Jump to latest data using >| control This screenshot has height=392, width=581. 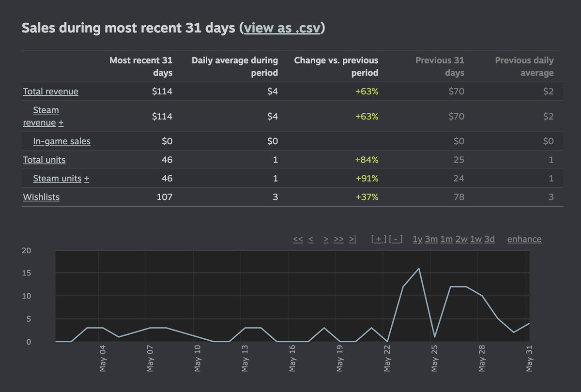tap(352, 239)
